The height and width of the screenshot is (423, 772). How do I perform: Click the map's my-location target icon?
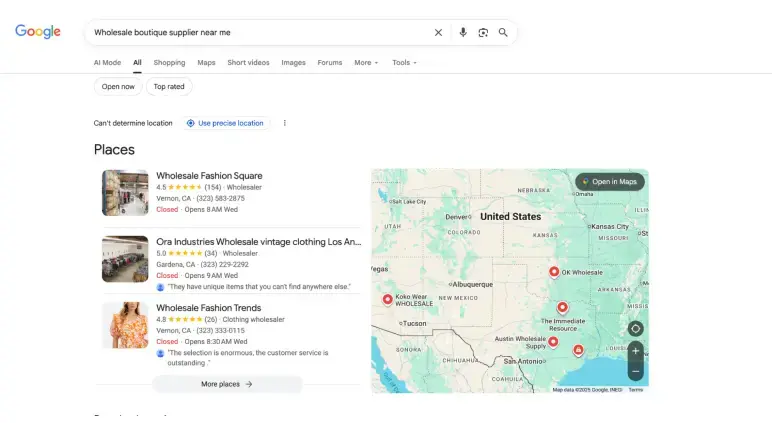coord(636,328)
